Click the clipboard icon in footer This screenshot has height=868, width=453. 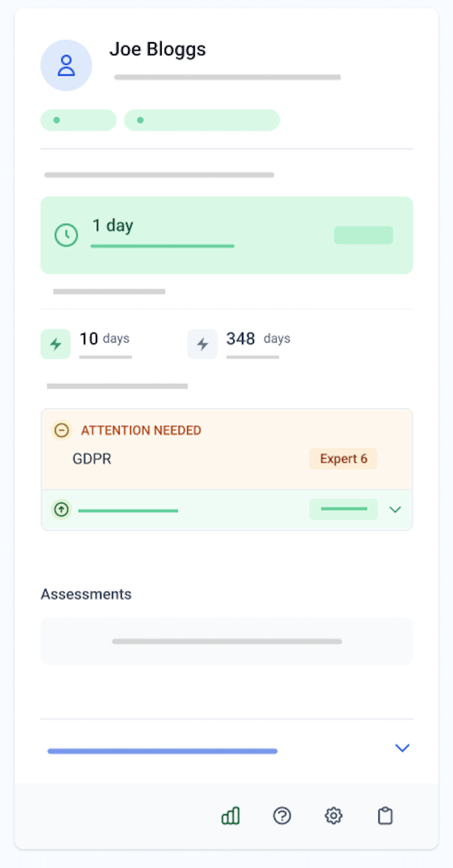385,816
